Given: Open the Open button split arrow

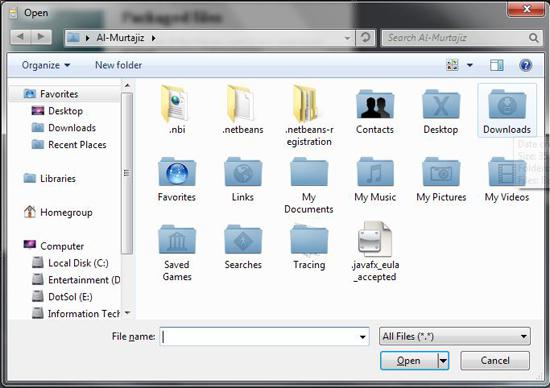Looking at the screenshot, I should click(x=443, y=361).
